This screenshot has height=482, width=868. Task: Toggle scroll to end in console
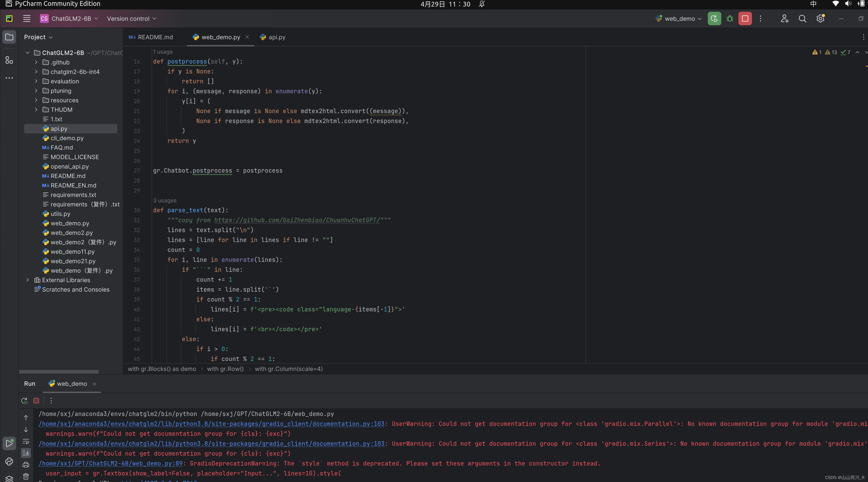click(x=26, y=453)
